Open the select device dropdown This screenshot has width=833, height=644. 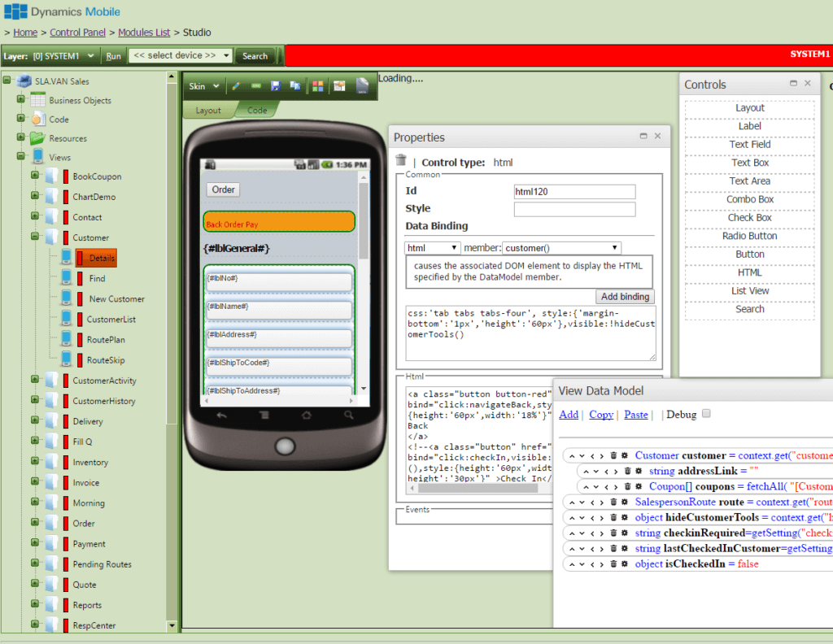point(181,55)
